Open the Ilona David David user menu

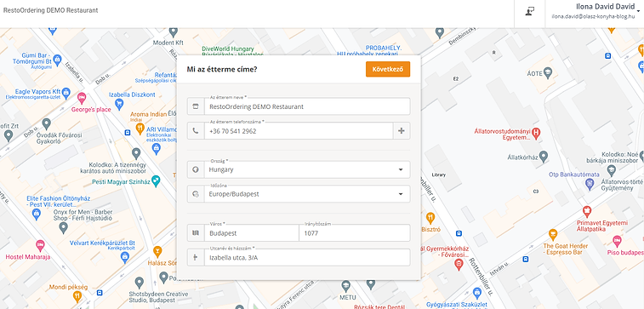595,12
